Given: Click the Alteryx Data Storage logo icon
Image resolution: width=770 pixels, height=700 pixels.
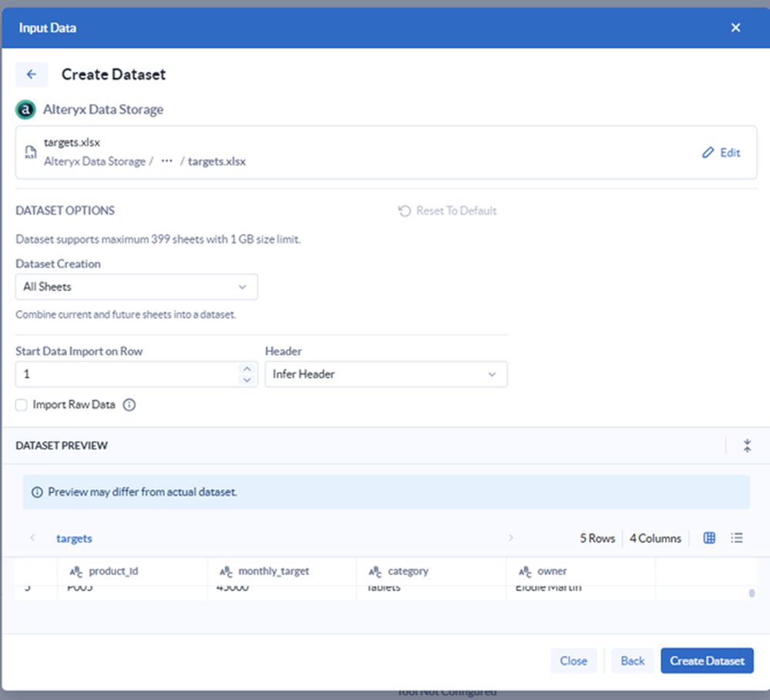Looking at the screenshot, I should pyautogui.click(x=25, y=109).
